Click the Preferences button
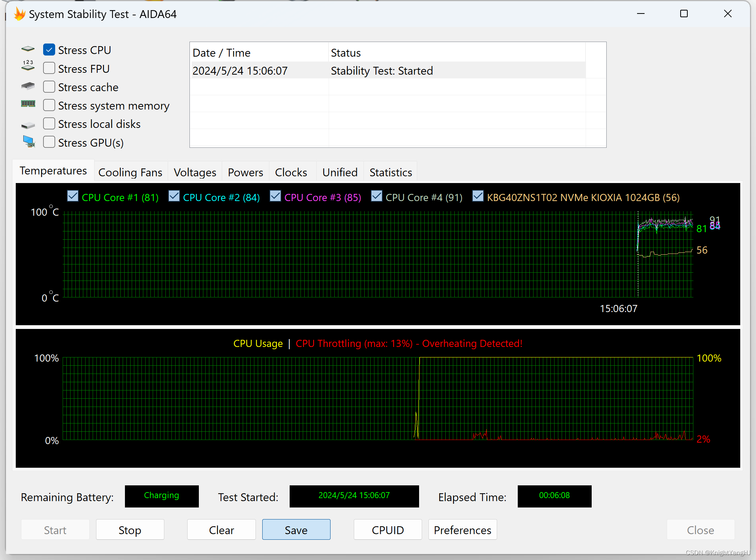 click(463, 530)
